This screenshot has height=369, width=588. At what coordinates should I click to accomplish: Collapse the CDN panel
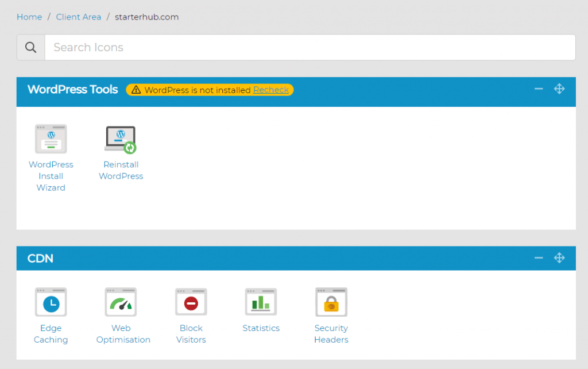(539, 258)
